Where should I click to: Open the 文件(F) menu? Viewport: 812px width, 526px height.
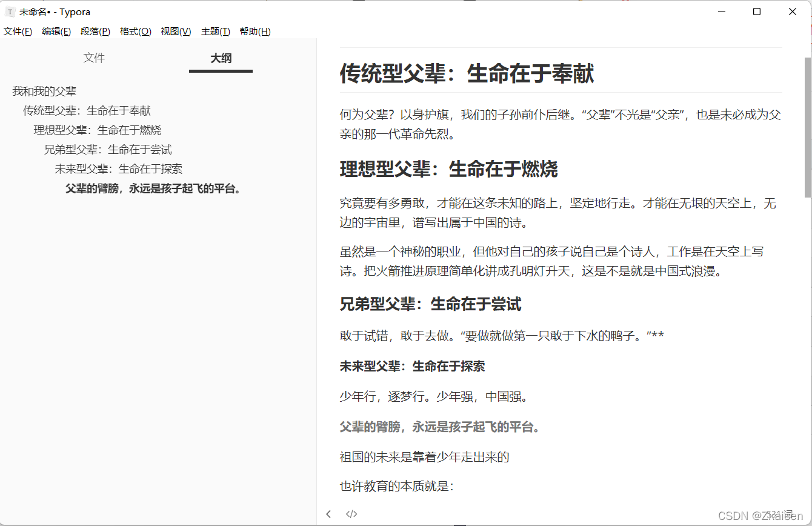pyautogui.click(x=18, y=31)
